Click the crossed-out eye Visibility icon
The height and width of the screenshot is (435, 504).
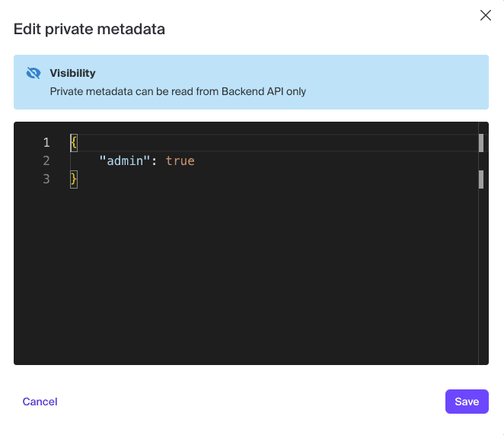coord(33,74)
